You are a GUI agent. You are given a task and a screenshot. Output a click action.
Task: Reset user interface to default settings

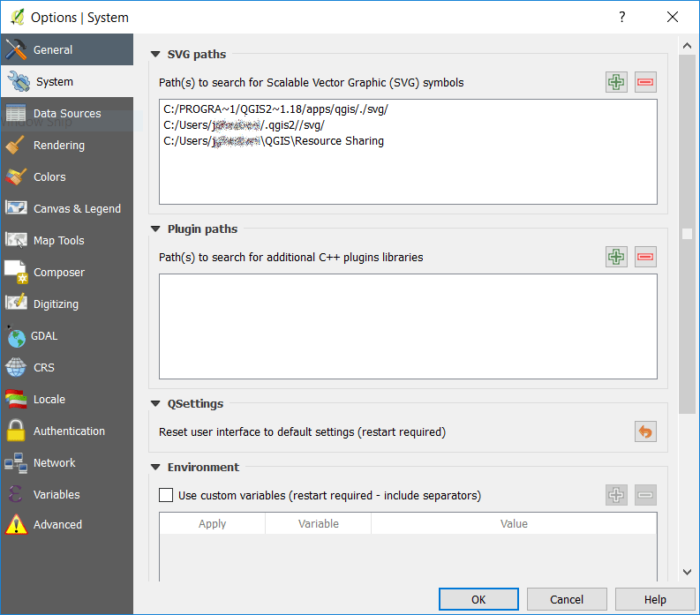click(645, 431)
